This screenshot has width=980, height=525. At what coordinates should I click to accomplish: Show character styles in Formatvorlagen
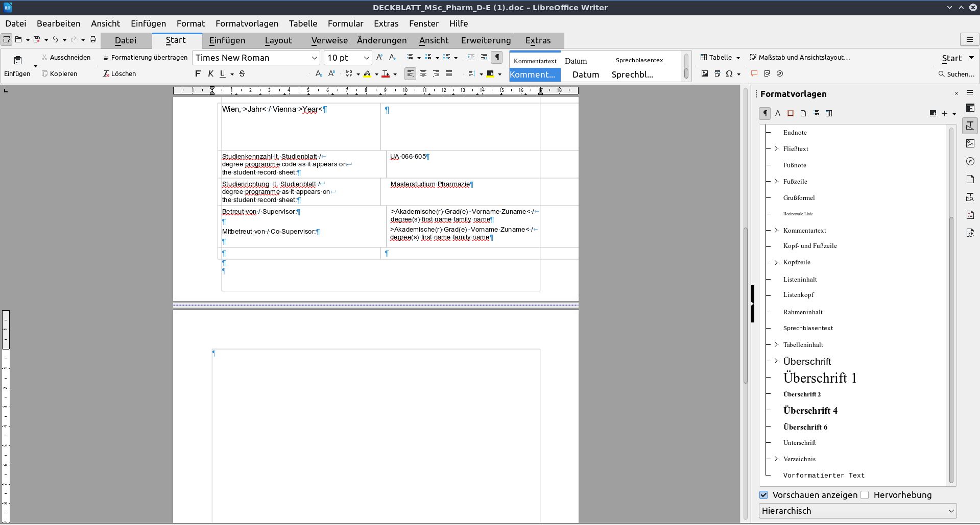click(778, 113)
